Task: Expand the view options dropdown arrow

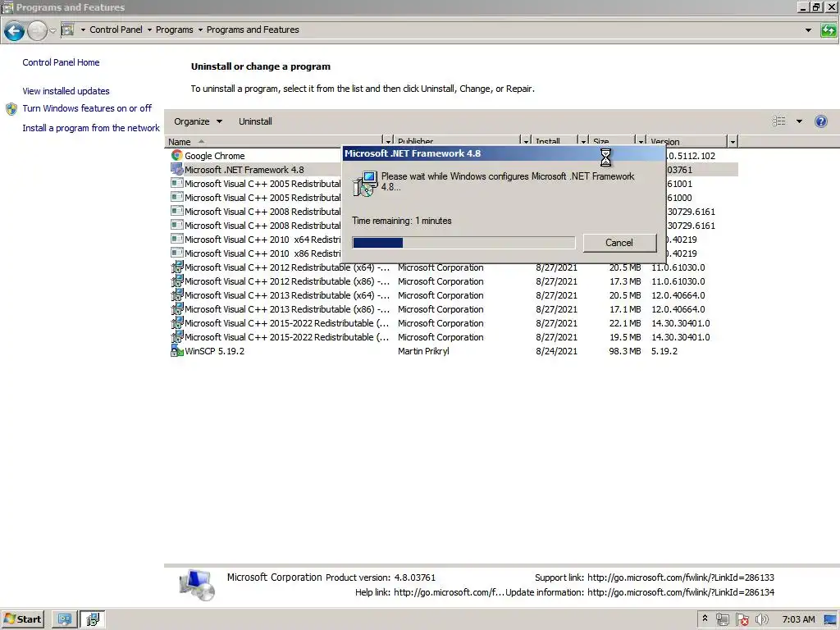Action: [x=799, y=121]
